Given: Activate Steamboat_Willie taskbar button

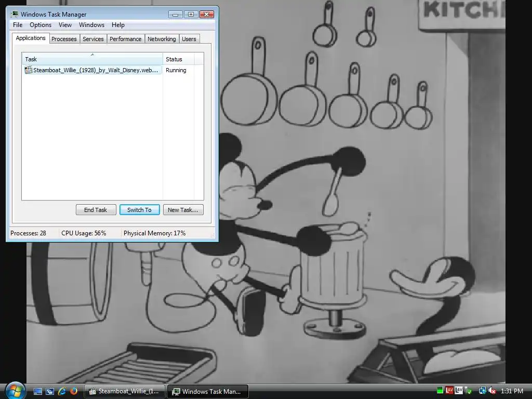Looking at the screenshot, I should [125, 391].
